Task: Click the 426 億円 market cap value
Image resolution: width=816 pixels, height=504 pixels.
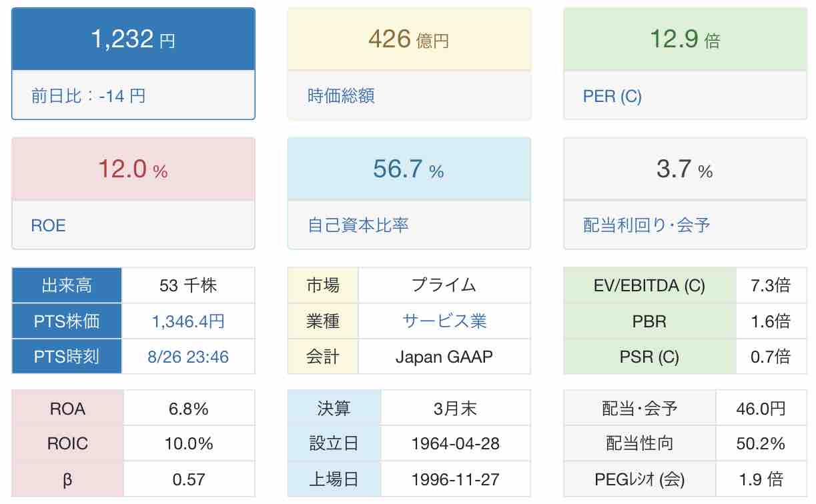Action: [x=409, y=39]
